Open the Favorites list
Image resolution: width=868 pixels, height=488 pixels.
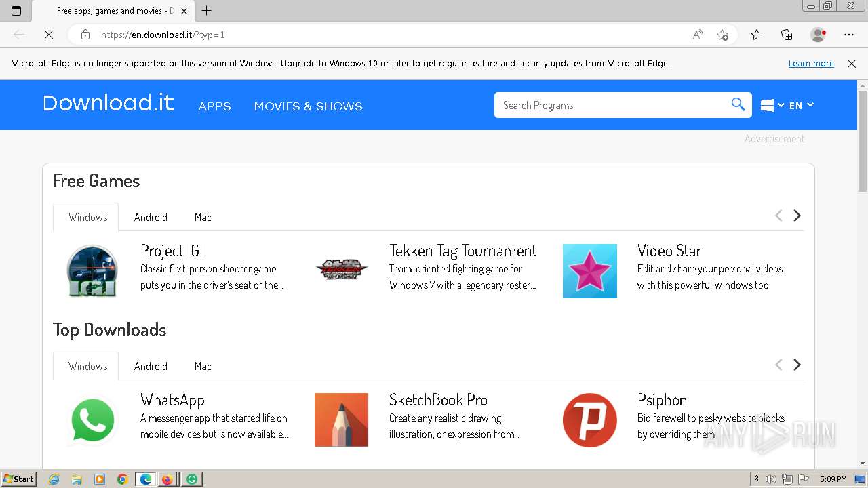point(757,35)
